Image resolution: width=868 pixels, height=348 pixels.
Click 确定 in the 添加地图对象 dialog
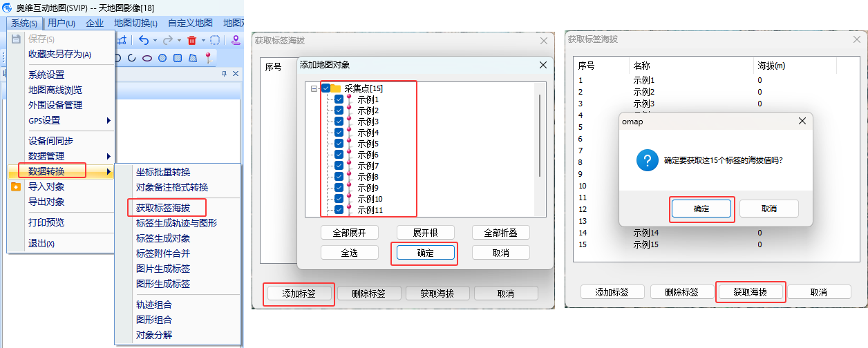pyautogui.click(x=425, y=253)
